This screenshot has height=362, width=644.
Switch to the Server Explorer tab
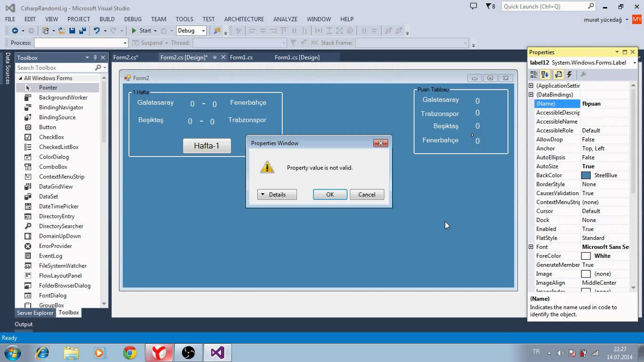pyautogui.click(x=35, y=313)
